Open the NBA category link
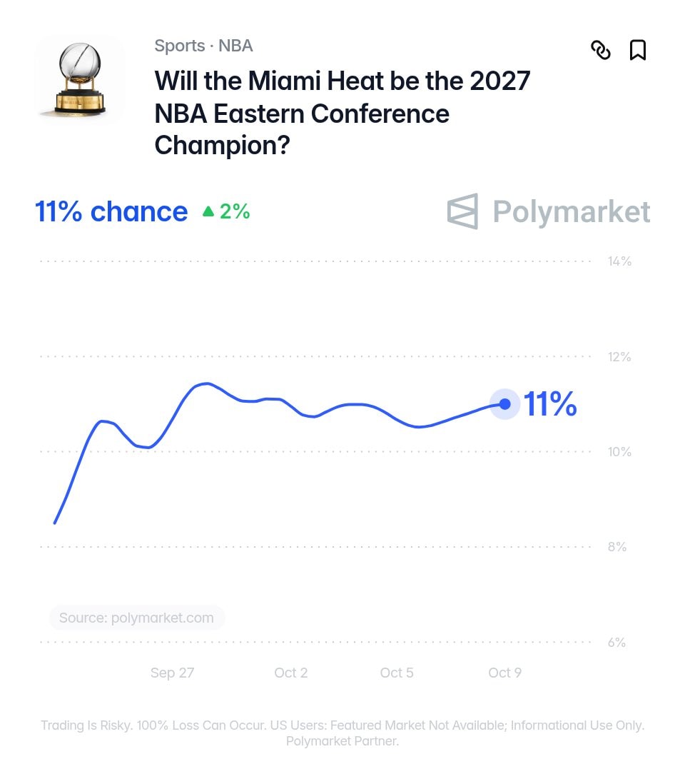 (x=235, y=46)
